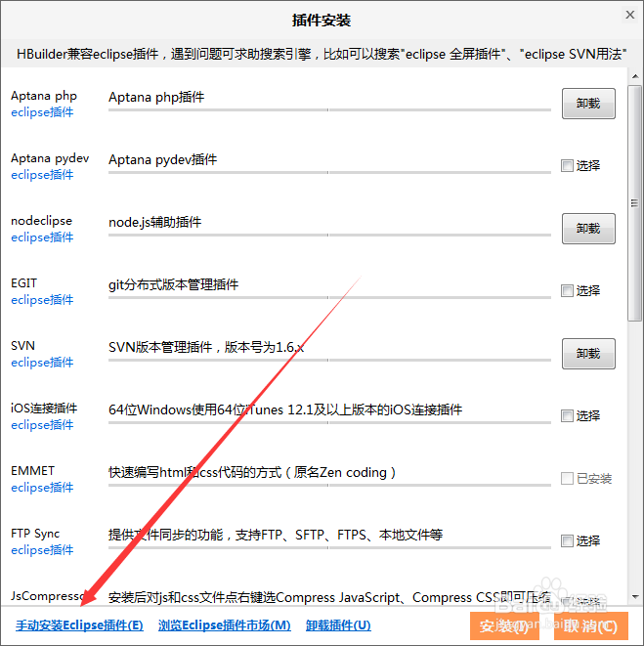
Task: Click the Aptana php plugin name
Action: pos(44,96)
